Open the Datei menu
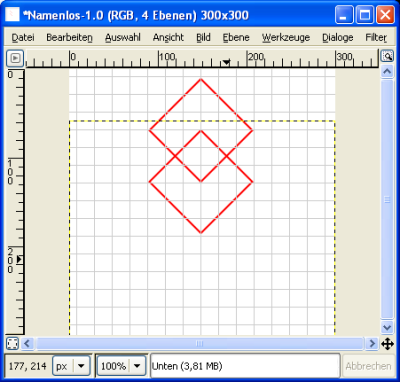This screenshot has height=382, width=400. click(x=23, y=38)
